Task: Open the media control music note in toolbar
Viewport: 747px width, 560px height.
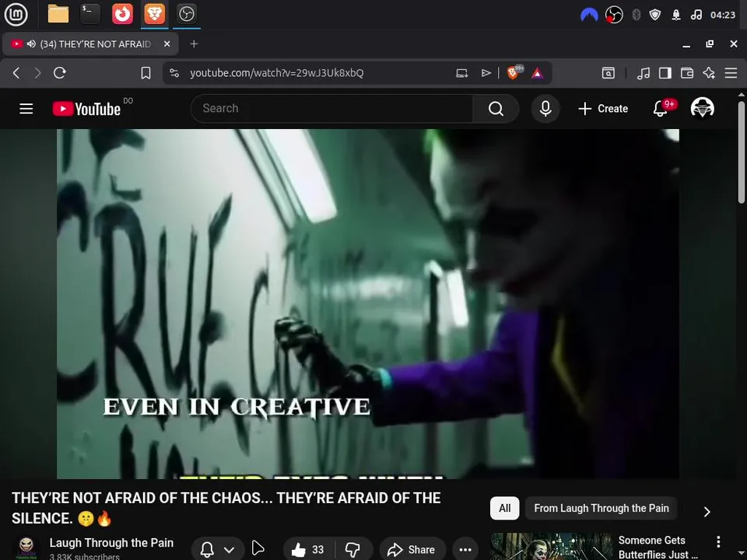Action: 644,73
